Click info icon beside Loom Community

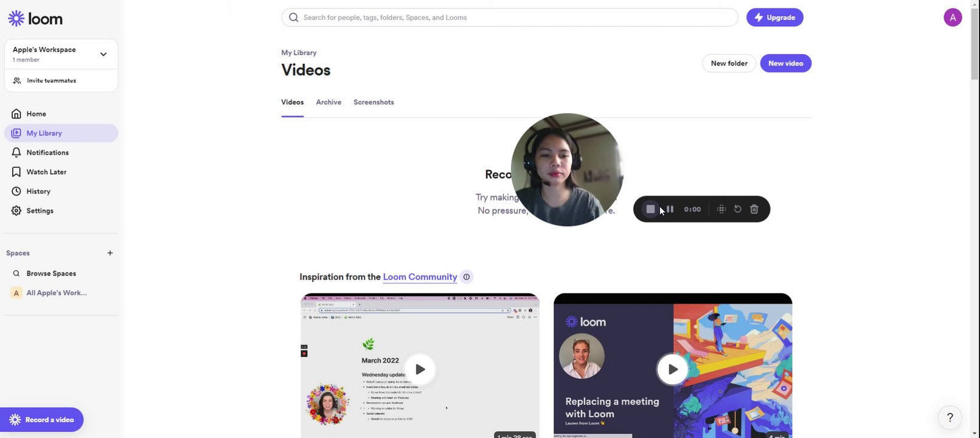(x=467, y=277)
